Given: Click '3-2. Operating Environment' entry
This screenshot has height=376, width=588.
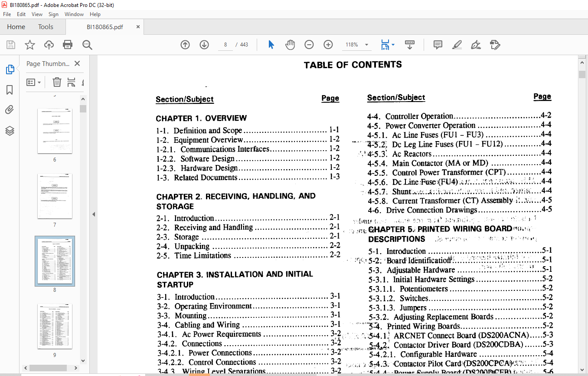Looking at the screenshot, I should [x=205, y=306].
